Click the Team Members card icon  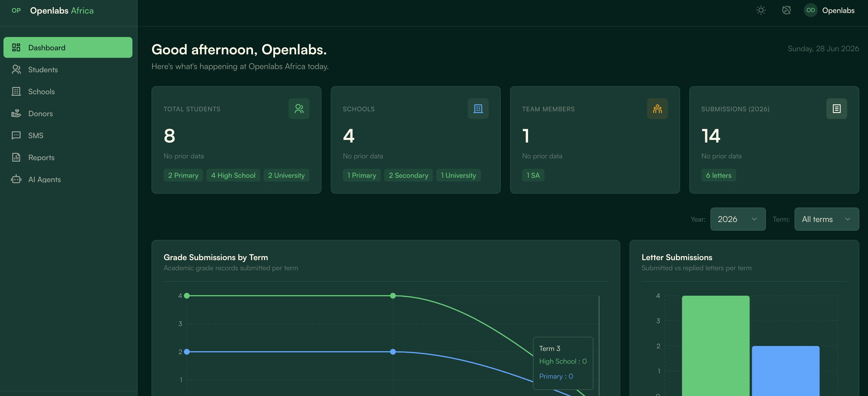pyautogui.click(x=657, y=108)
